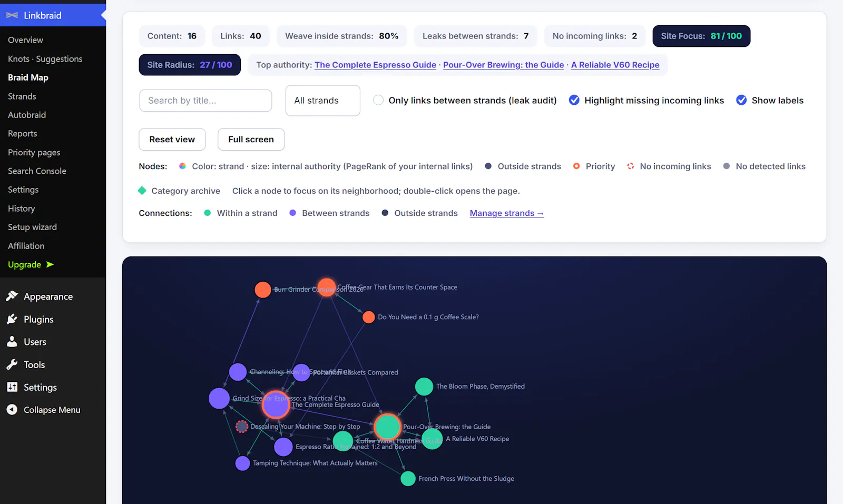Image resolution: width=843 pixels, height=504 pixels.
Task: Click the Appearance paintbrush icon
Action: click(12, 296)
